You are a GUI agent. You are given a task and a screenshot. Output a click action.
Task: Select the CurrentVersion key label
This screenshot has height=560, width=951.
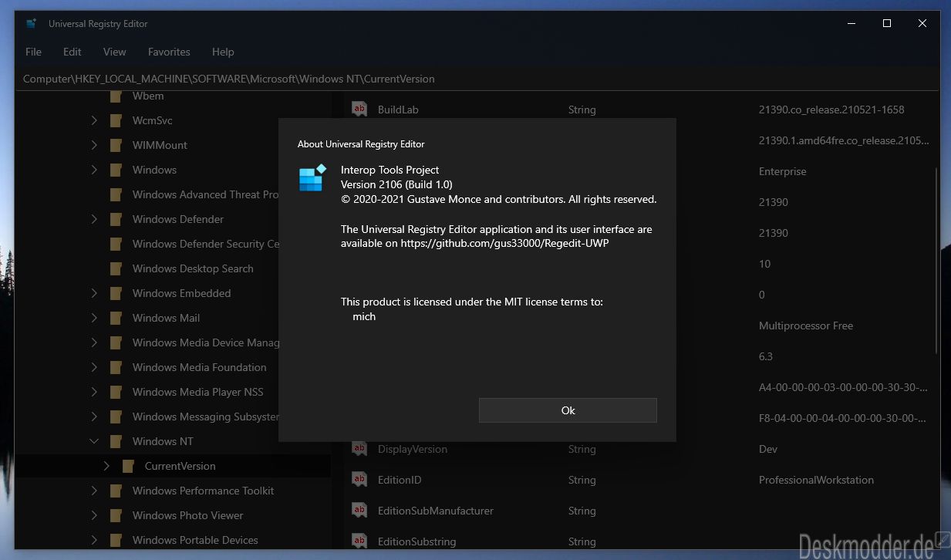(x=180, y=466)
